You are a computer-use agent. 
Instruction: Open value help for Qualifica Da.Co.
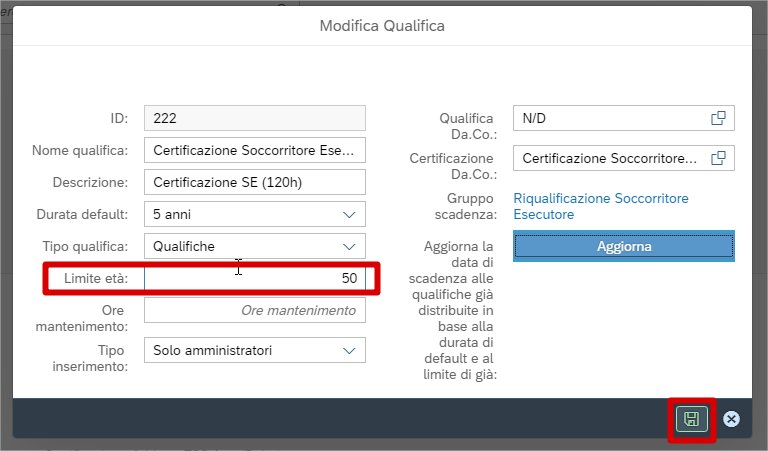[718, 118]
